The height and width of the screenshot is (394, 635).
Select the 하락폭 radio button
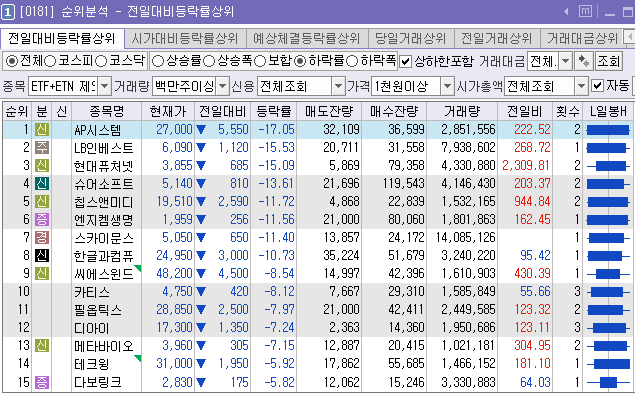click(x=352, y=62)
